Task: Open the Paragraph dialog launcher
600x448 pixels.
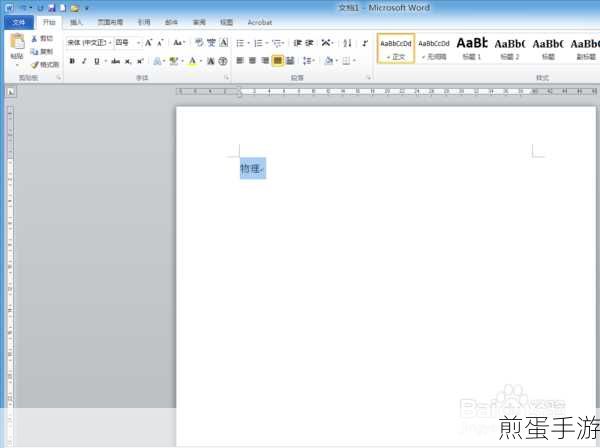Action: [x=369, y=78]
